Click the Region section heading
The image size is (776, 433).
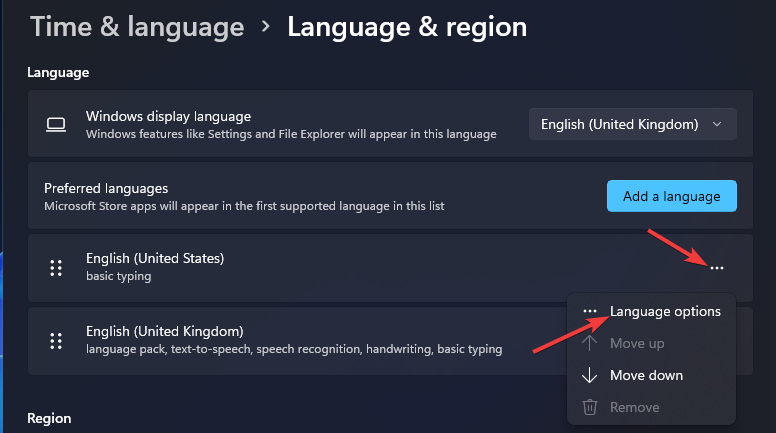(49, 418)
